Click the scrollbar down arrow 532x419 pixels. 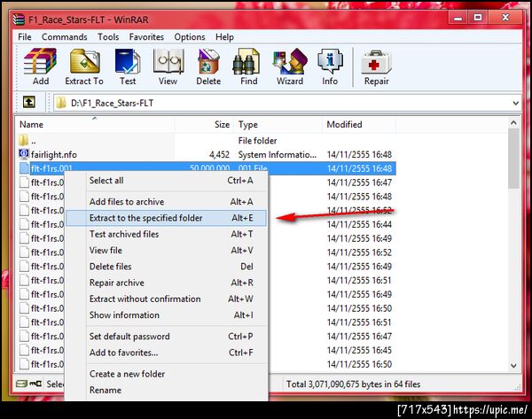(x=513, y=366)
